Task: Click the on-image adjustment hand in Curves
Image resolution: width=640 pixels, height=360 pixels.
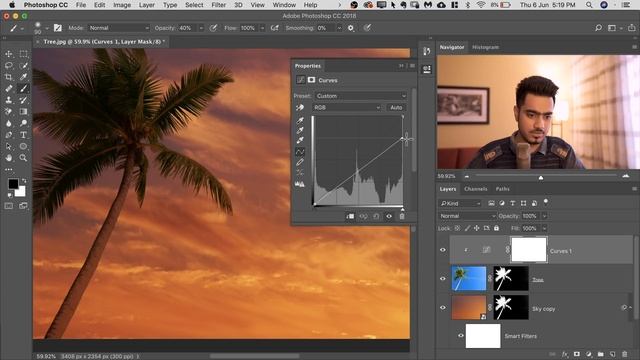Action: tap(300, 107)
